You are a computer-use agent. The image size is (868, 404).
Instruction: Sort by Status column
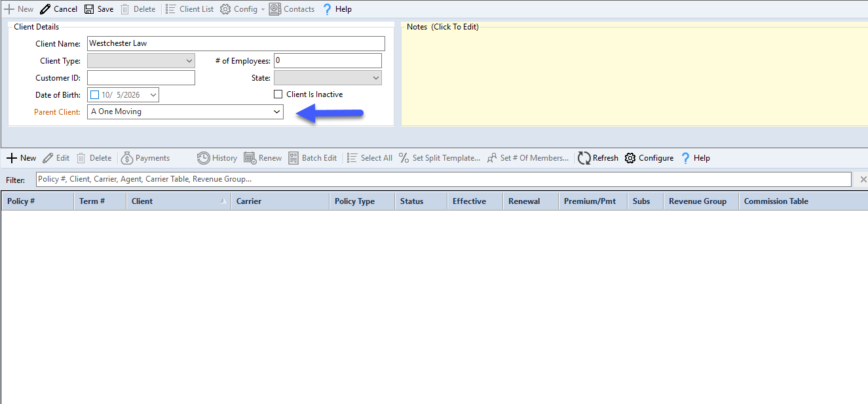pyautogui.click(x=421, y=201)
